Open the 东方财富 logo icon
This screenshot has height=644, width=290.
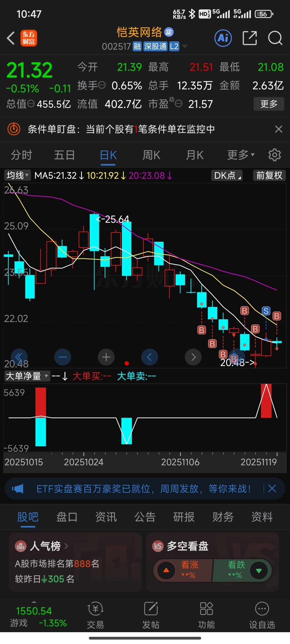pyautogui.click(x=29, y=38)
